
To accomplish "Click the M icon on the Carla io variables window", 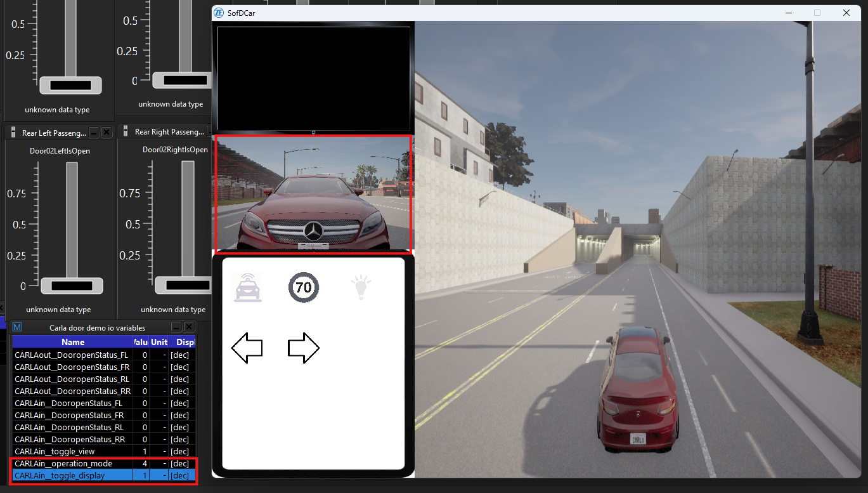I will 16,327.
